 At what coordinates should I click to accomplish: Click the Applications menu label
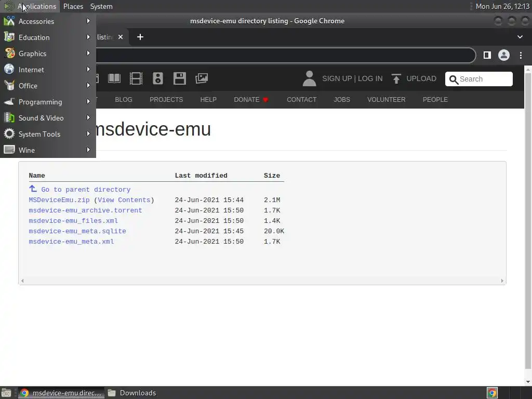pos(37,6)
